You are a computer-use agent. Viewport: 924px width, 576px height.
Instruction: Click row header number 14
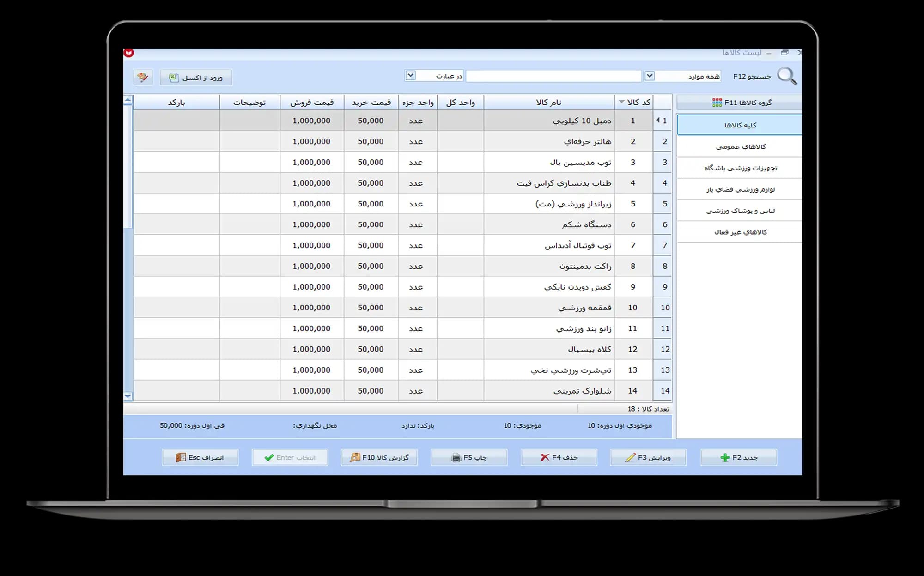click(663, 391)
